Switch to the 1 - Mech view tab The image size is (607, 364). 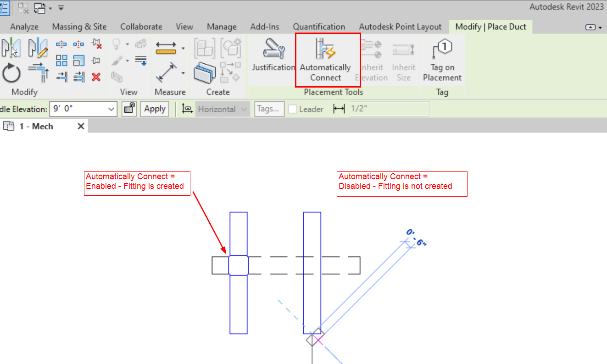click(x=37, y=126)
